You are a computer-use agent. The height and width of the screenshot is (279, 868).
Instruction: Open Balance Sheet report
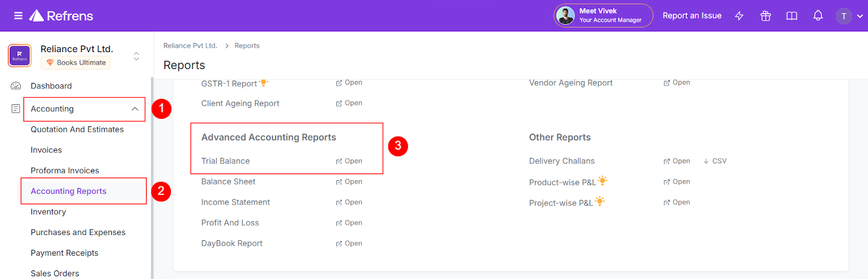tap(349, 182)
